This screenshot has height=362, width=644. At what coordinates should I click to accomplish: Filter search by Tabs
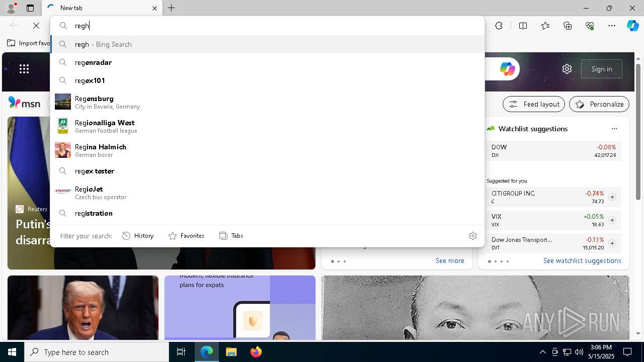(231, 236)
